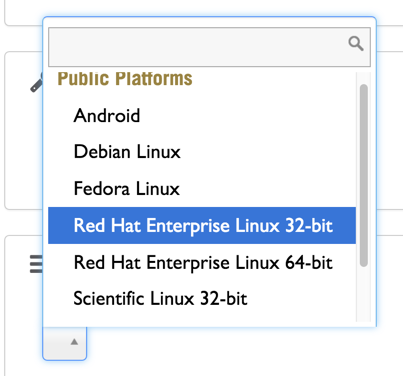
Task: Collapse the list with the up-arrow triangle
Action: click(x=74, y=342)
